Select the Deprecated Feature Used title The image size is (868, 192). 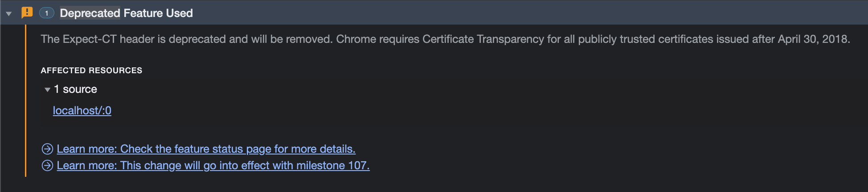click(126, 13)
